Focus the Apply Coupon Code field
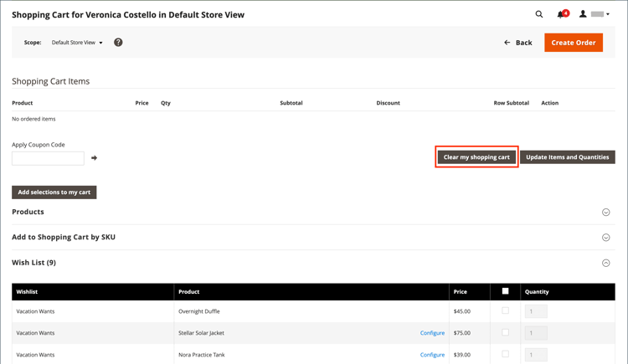This screenshot has height=364, width=628. click(48, 158)
